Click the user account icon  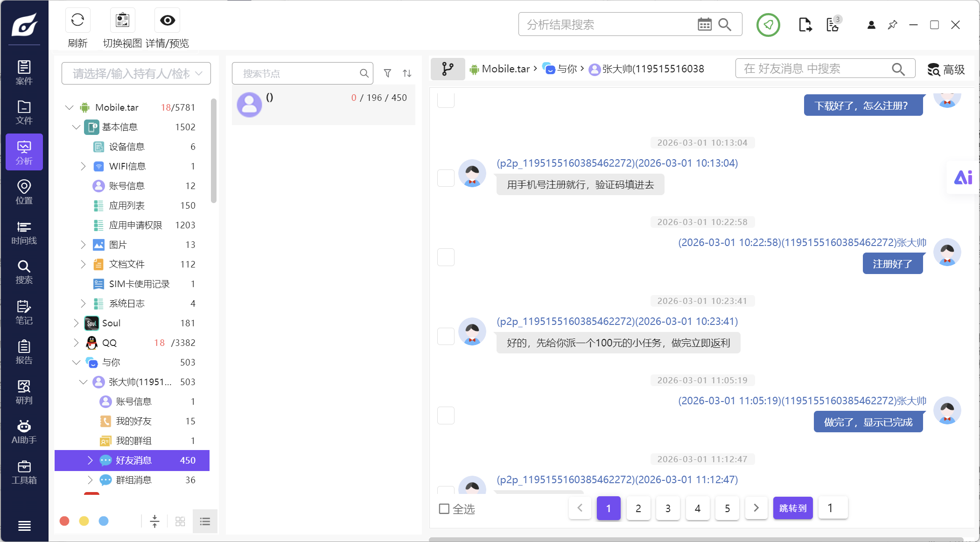pyautogui.click(x=871, y=25)
